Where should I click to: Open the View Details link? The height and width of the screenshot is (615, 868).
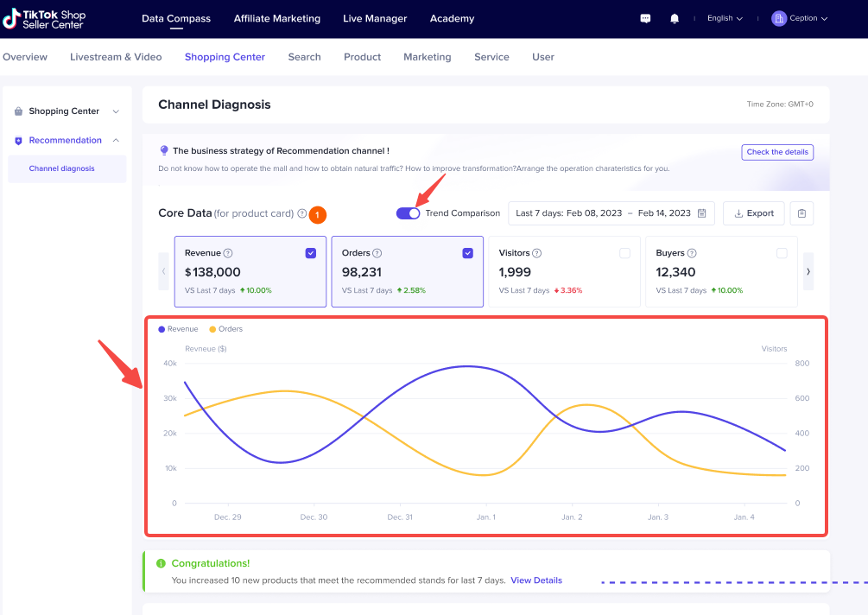click(x=536, y=580)
